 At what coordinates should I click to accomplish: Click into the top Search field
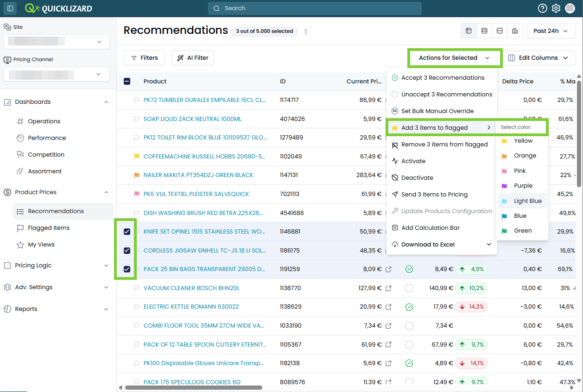315,8
